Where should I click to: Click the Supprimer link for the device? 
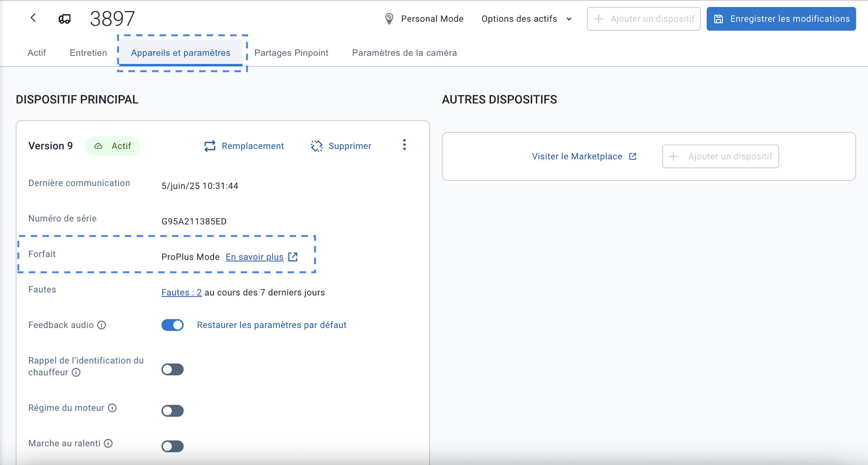click(341, 146)
